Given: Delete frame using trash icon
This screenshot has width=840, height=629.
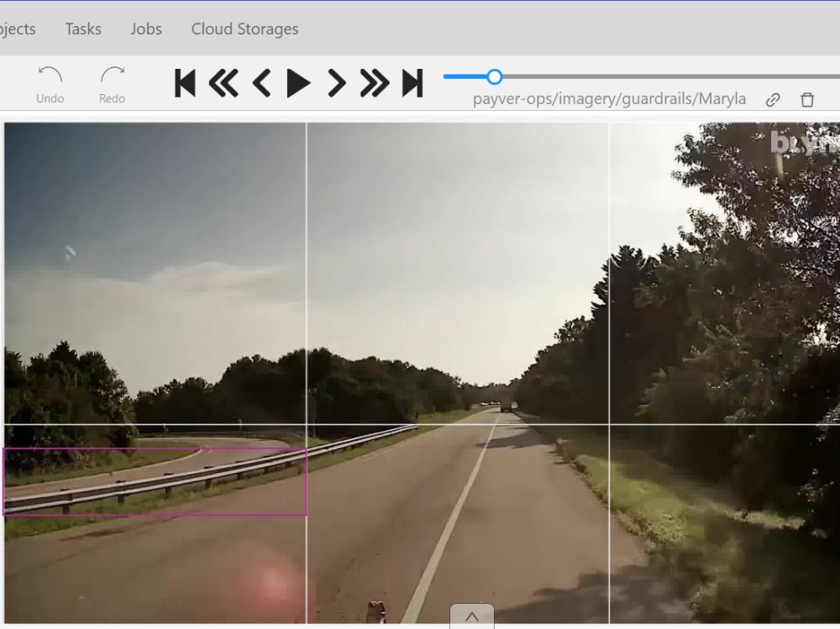Looking at the screenshot, I should (x=807, y=100).
